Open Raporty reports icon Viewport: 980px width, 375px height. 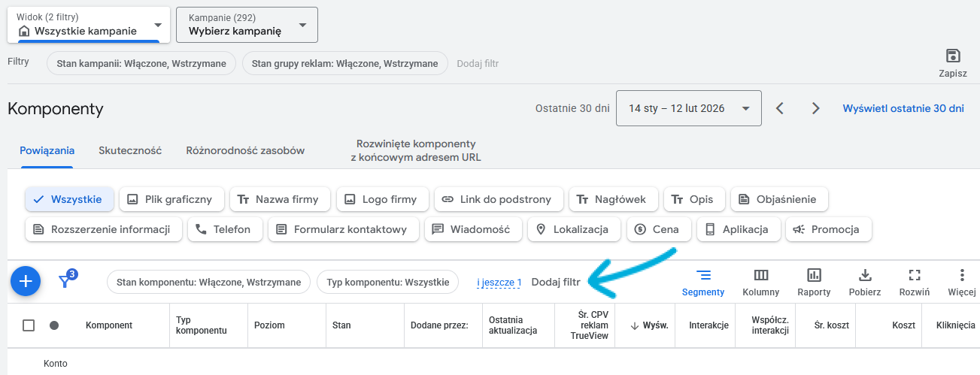pyautogui.click(x=814, y=283)
